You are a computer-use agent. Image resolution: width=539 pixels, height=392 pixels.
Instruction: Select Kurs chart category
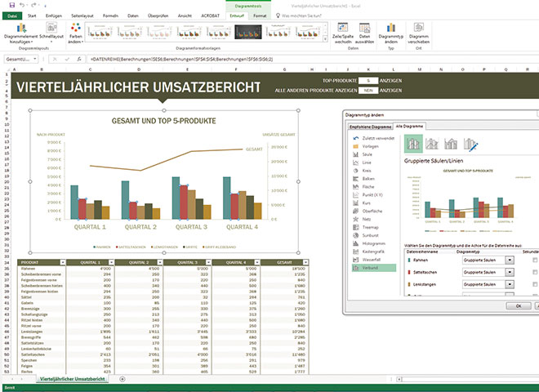click(362, 203)
